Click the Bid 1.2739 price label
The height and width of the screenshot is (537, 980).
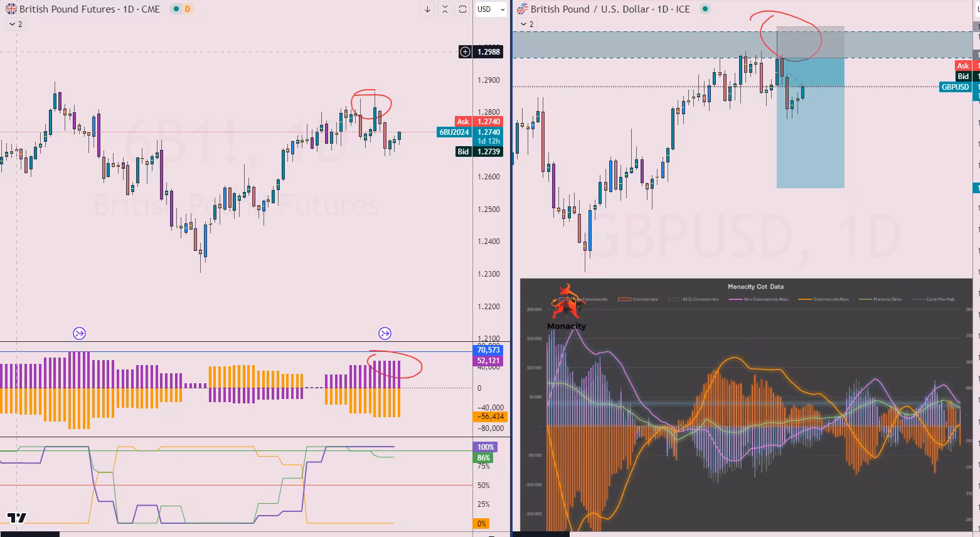[x=479, y=152]
